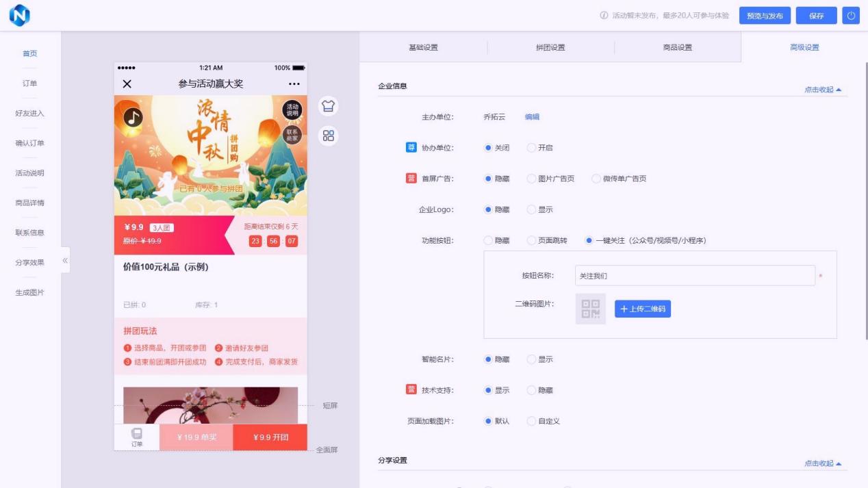Click the three-dots menu in phone header
The image size is (868, 488).
pyautogui.click(x=294, y=84)
